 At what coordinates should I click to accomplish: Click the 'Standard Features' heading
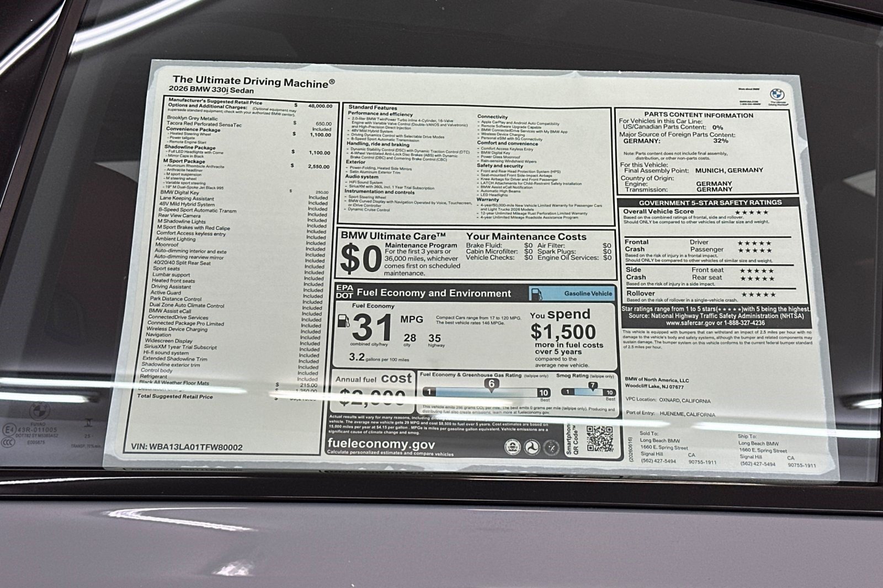tap(373, 108)
